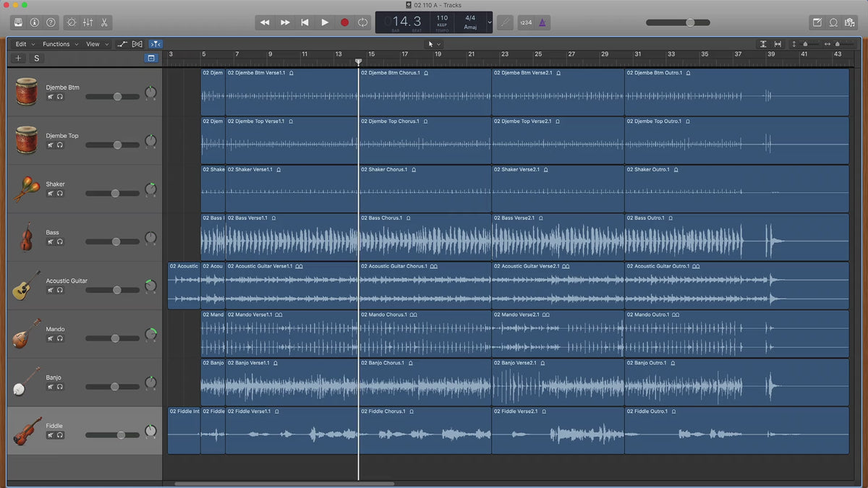
Task: Open the Media Browser
Action: [x=850, y=22]
